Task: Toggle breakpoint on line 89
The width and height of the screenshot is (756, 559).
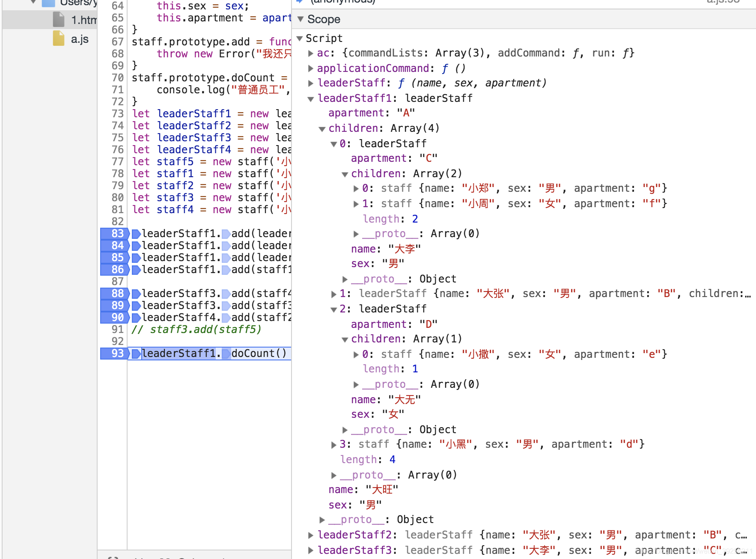Action: tap(115, 306)
